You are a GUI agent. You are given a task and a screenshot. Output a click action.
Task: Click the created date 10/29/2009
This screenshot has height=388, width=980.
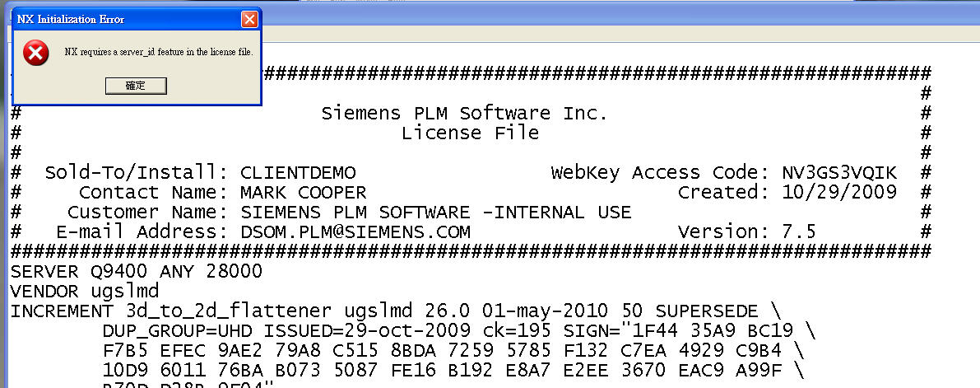click(x=839, y=193)
